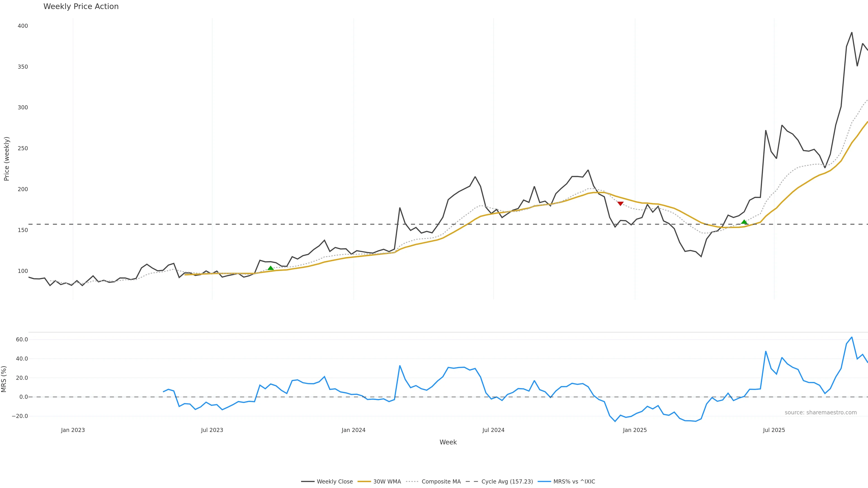
Task: Click the Price (weekly) y-axis title
Action: coord(6,159)
